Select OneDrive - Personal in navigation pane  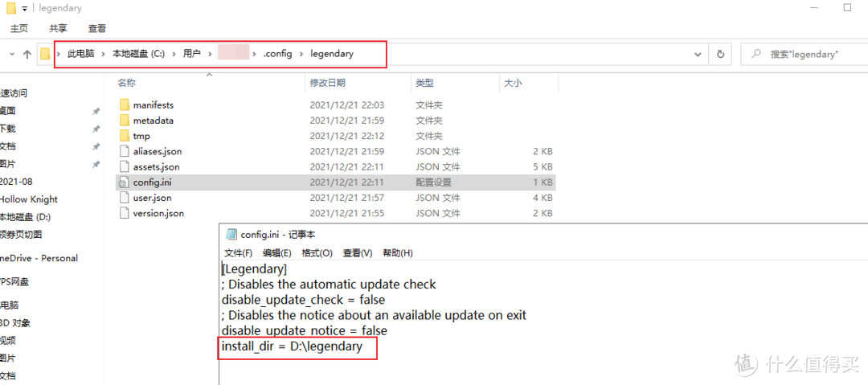tap(39, 258)
